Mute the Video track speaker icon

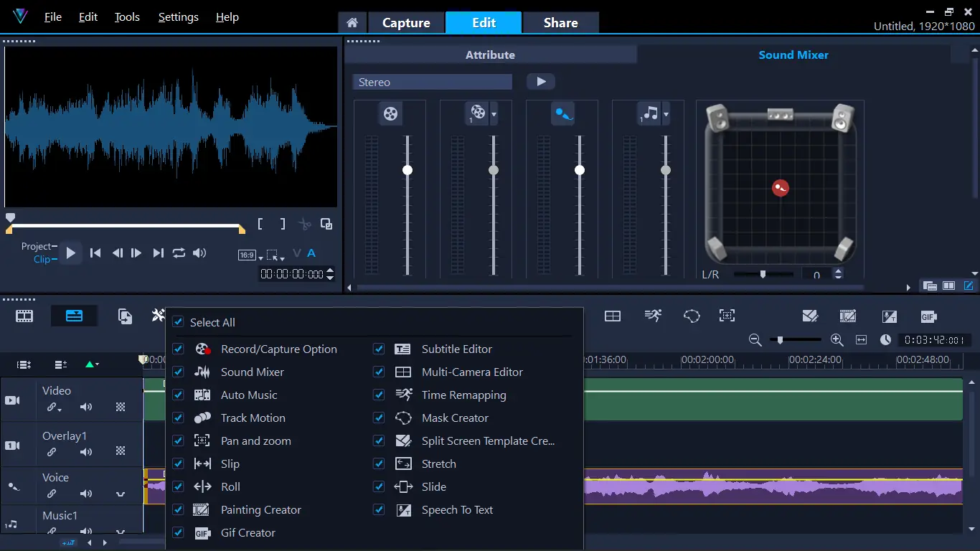[x=86, y=408]
